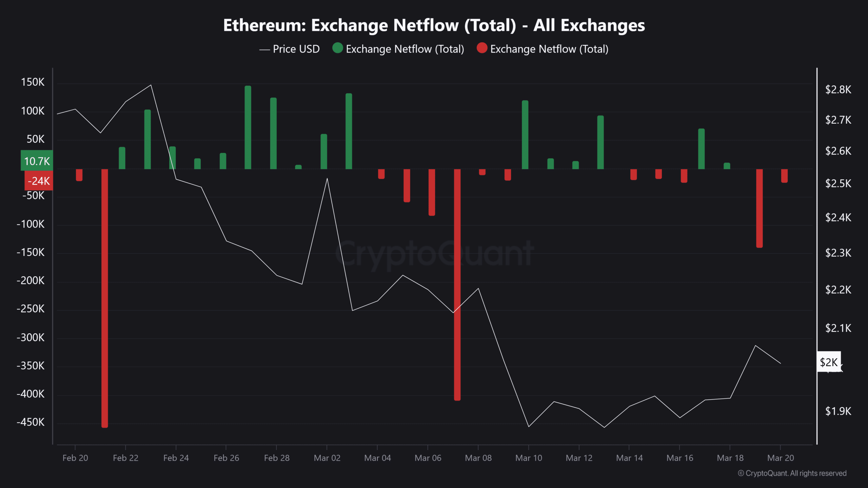Click the white $2K price badge
The image size is (868, 488).
(x=829, y=362)
